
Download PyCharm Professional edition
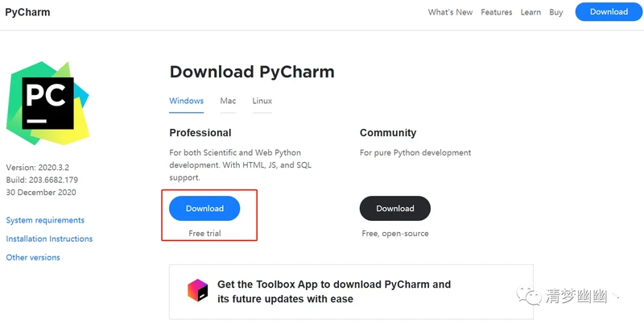[204, 208]
